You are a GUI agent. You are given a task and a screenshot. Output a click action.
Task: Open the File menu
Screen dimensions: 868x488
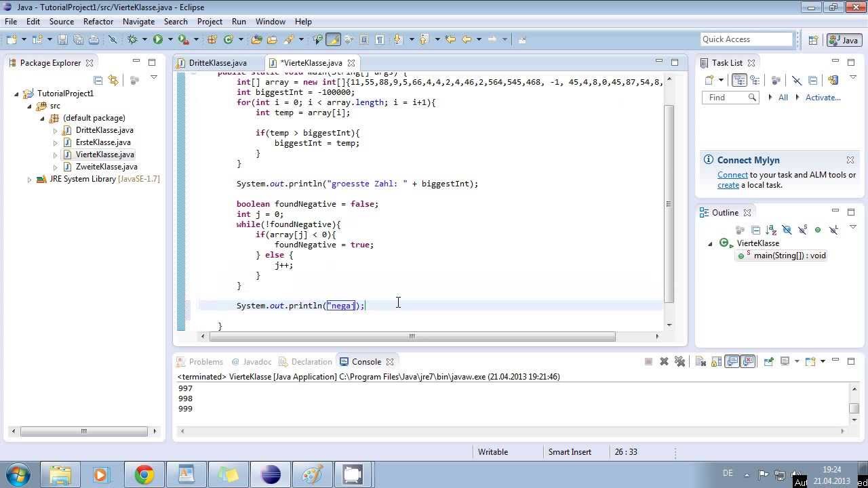[x=12, y=22]
